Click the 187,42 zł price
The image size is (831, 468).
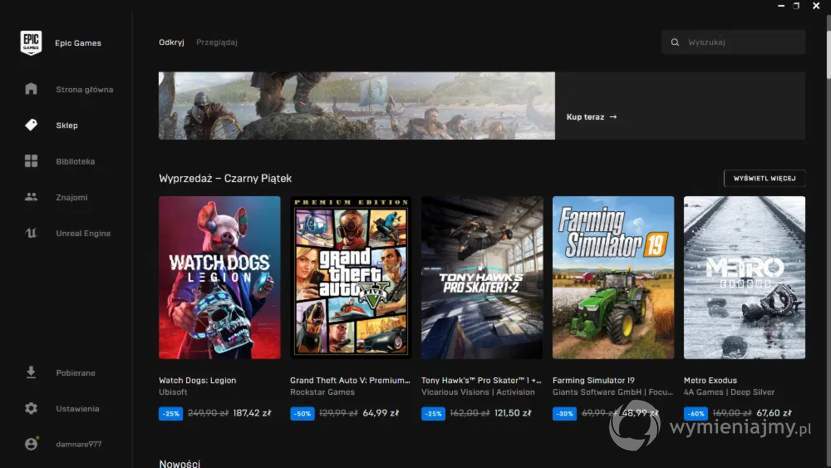[x=252, y=413]
